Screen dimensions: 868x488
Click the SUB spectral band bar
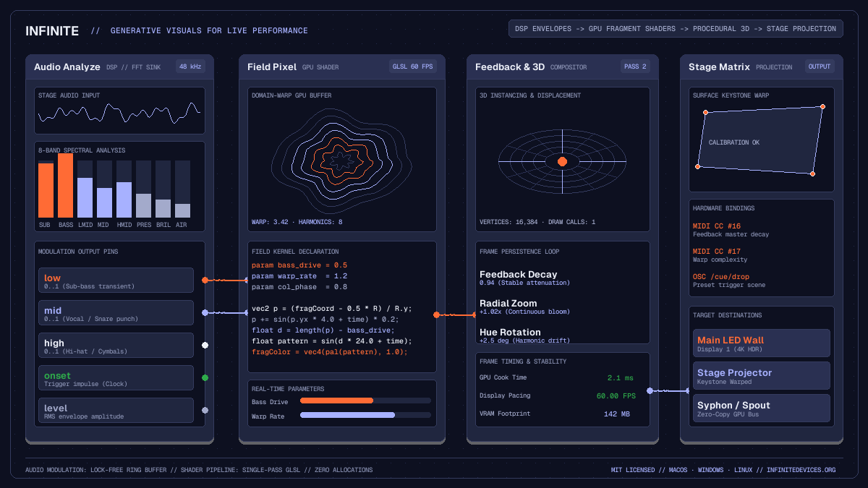[46, 189]
